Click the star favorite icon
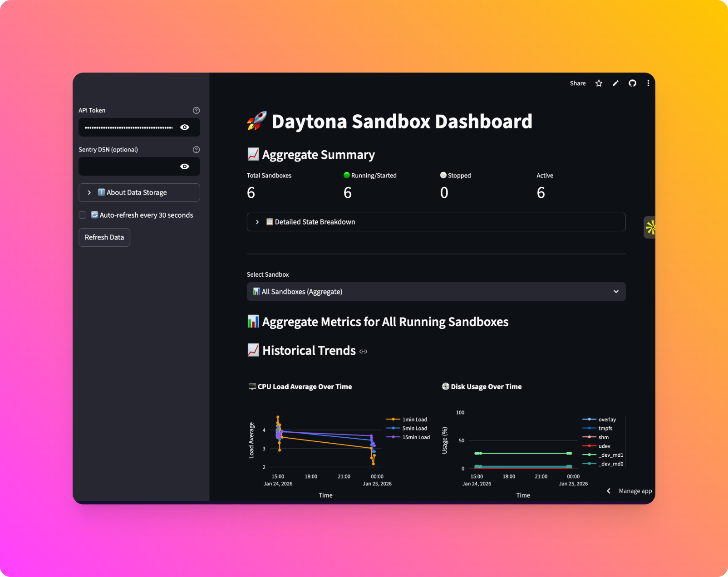 599,83
